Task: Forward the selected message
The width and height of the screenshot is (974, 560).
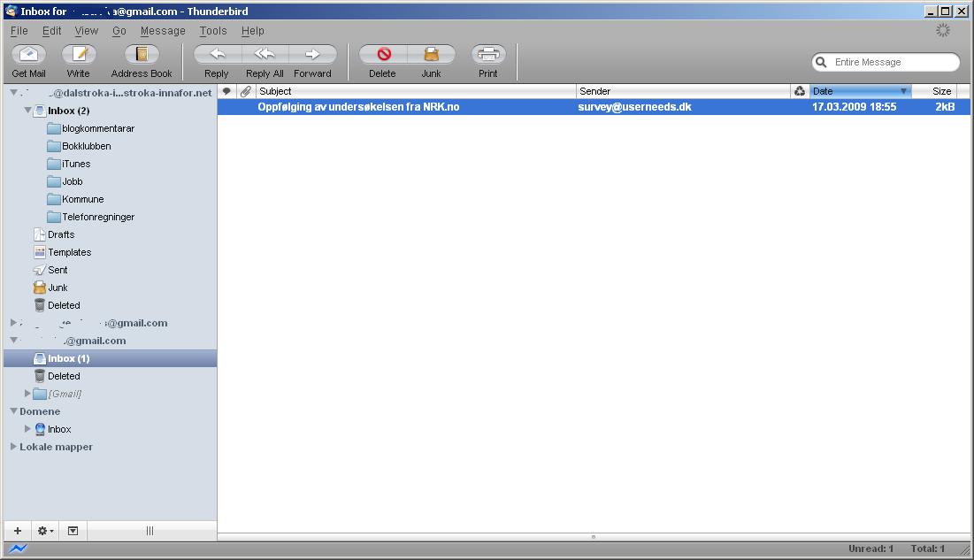Action: (312, 55)
